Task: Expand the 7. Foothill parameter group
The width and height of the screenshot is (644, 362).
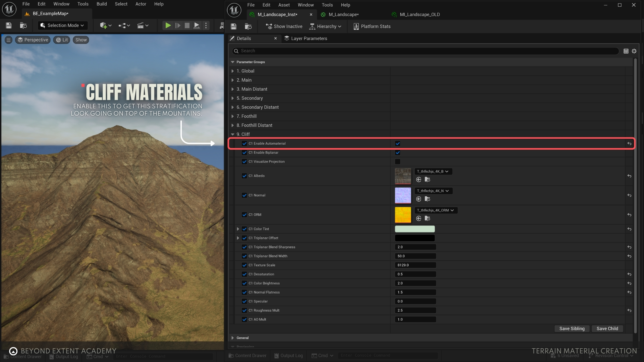Action: pos(233,116)
